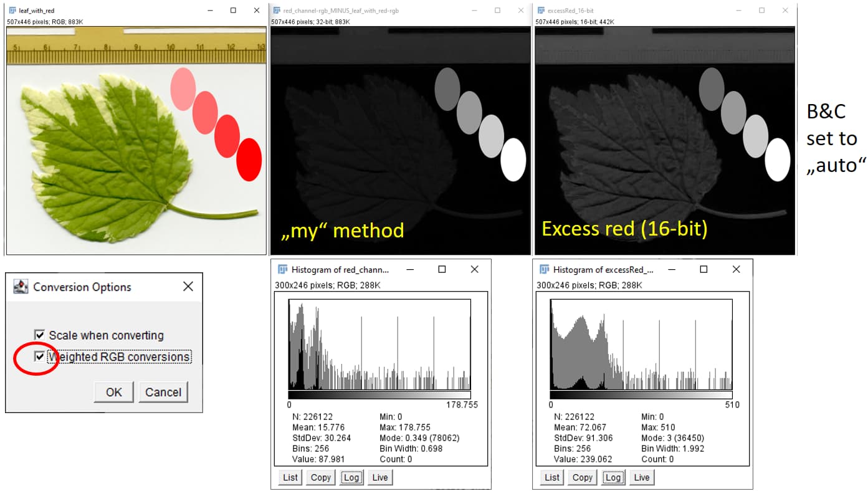Screen dimensions: 868x491
Task: Enable Live mode on excessRed histogram
Action: click(x=642, y=477)
